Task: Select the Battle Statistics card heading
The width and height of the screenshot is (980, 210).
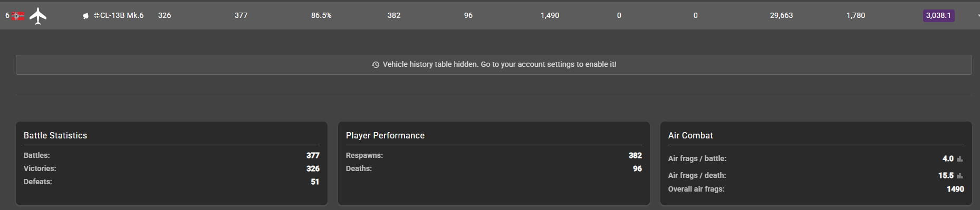Action: coord(55,135)
